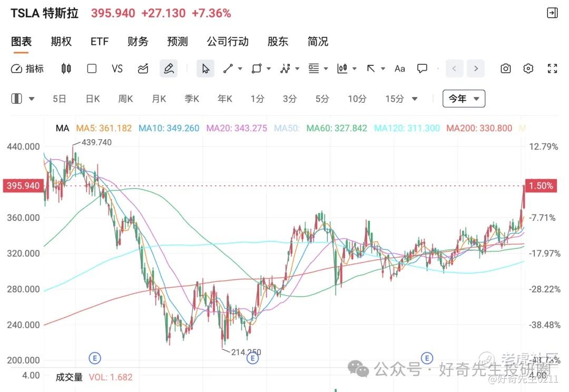Collapse the side panel at top right
The width and height of the screenshot is (569, 392).
pos(552,13)
